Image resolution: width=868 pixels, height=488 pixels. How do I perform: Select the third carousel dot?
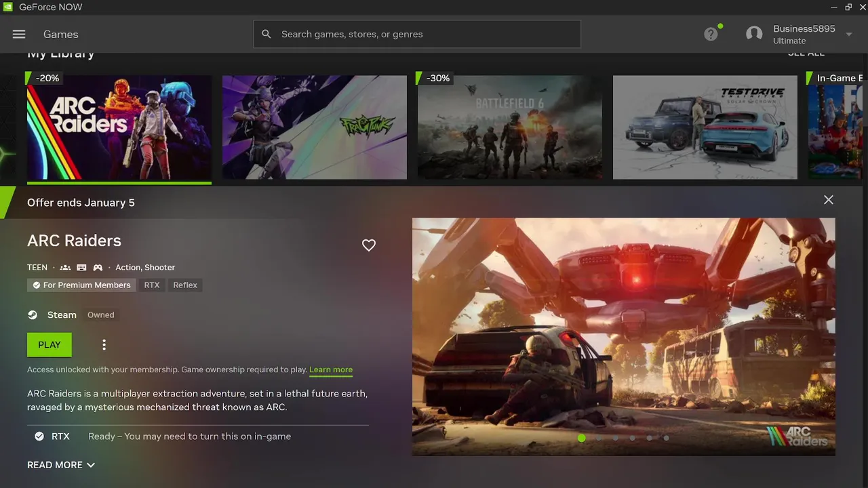(615, 438)
